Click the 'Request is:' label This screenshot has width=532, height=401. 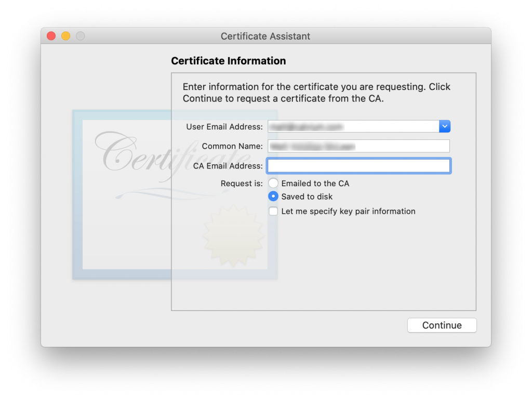click(242, 184)
